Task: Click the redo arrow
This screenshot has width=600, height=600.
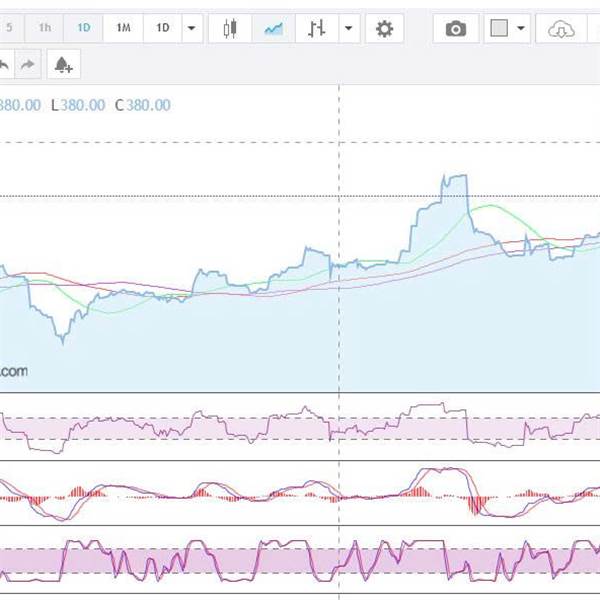Action: [28, 66]
